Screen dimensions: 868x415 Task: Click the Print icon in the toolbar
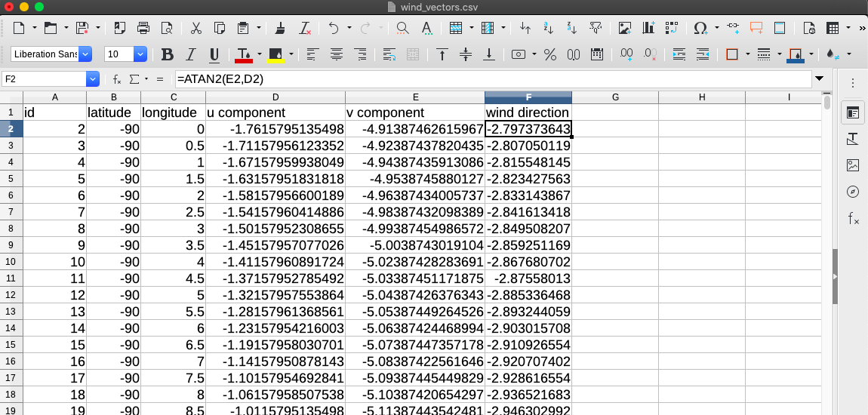[143, 29]
